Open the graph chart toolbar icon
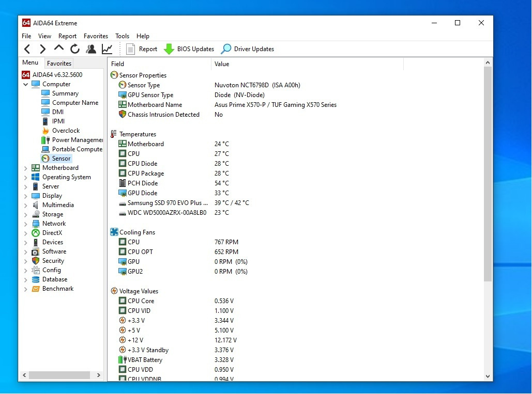The width and height of the screenshot is (532, 394). (107, 49)
